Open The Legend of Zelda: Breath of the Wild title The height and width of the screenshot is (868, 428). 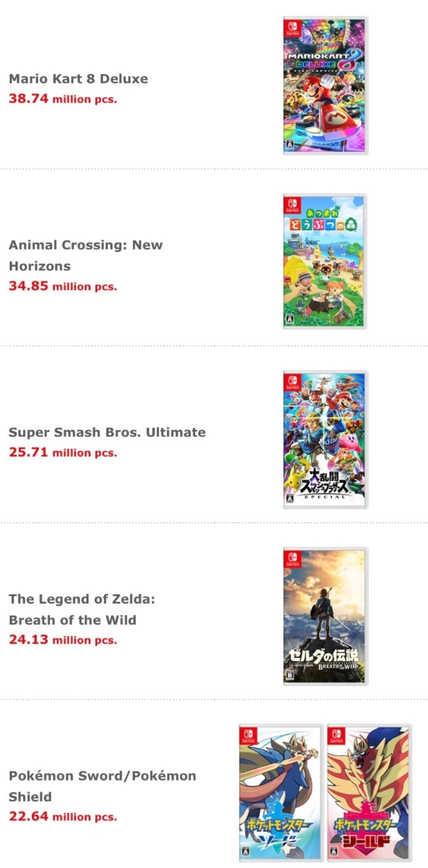click(82, 609)
